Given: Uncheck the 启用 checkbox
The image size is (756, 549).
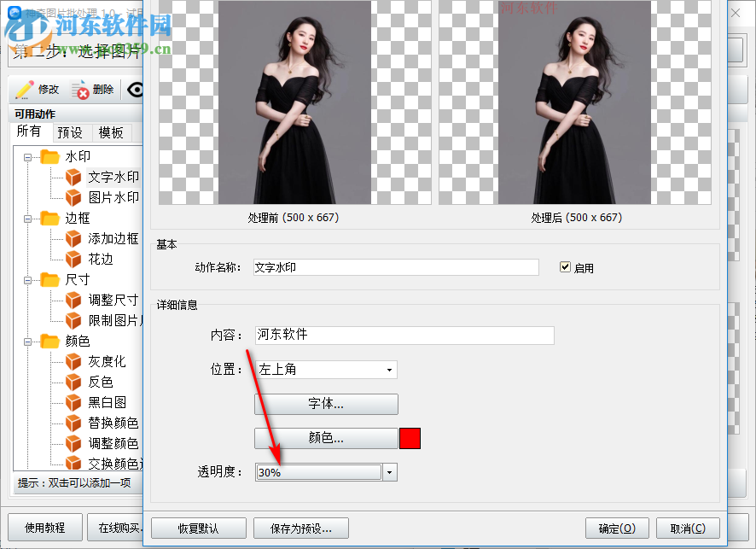Looking at the screenshot, I should (x=565, y=267).
